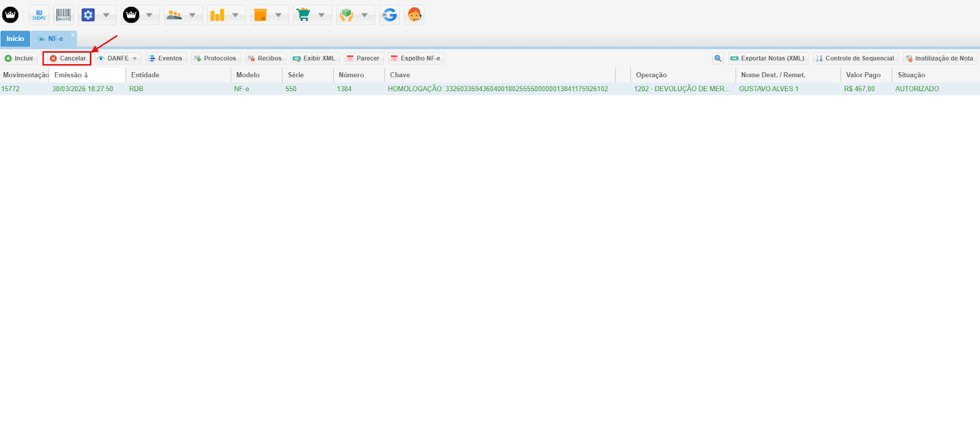The height and width of the screenshot is (421, 980).
Task: Open the DANFE dropdown menu
Action: (118, 58)
